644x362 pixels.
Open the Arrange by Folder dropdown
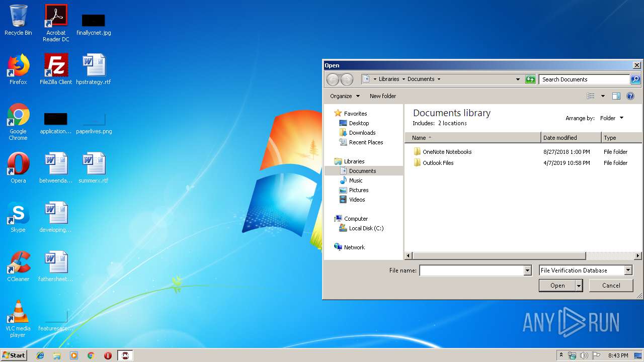click(x=612, y=118)
